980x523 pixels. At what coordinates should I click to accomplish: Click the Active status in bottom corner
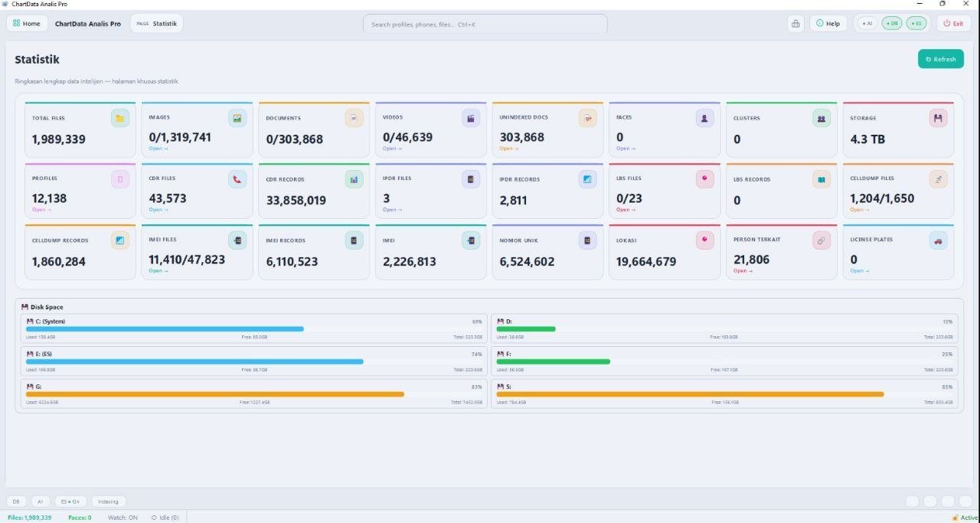click(x=965, y=518)
